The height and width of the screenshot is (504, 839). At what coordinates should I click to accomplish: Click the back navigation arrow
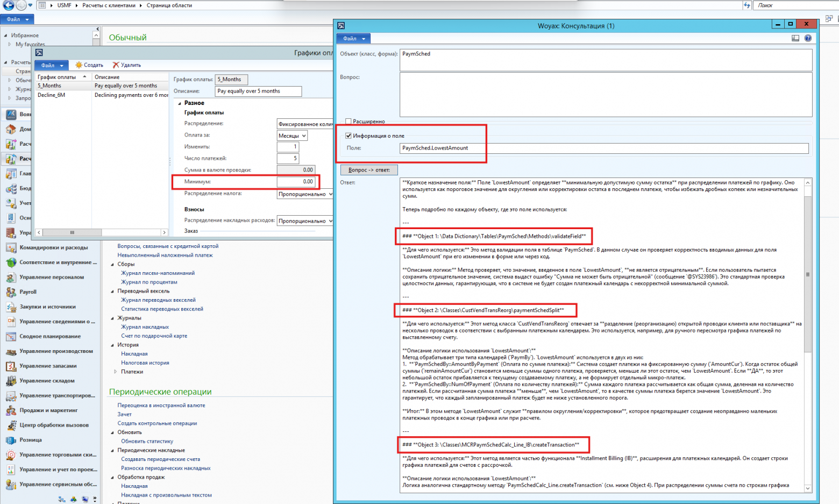(9, 5)
